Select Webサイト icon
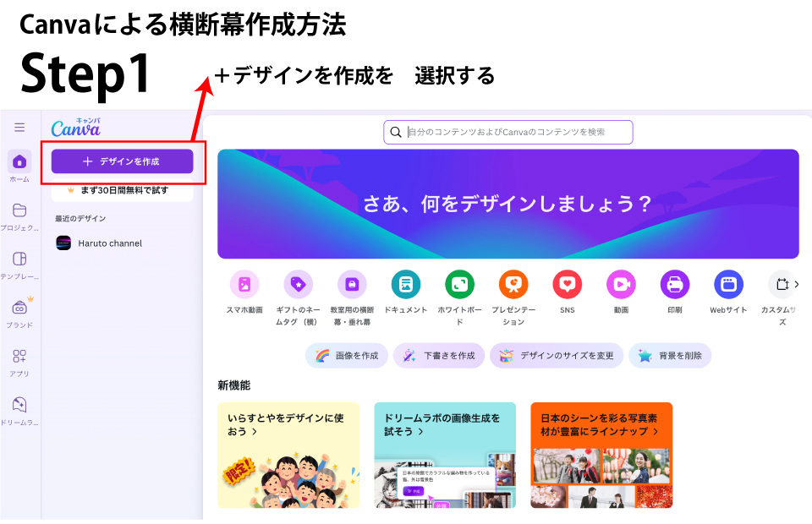The width and height of the screenshot is (812, 524). [x=728, y=285]
